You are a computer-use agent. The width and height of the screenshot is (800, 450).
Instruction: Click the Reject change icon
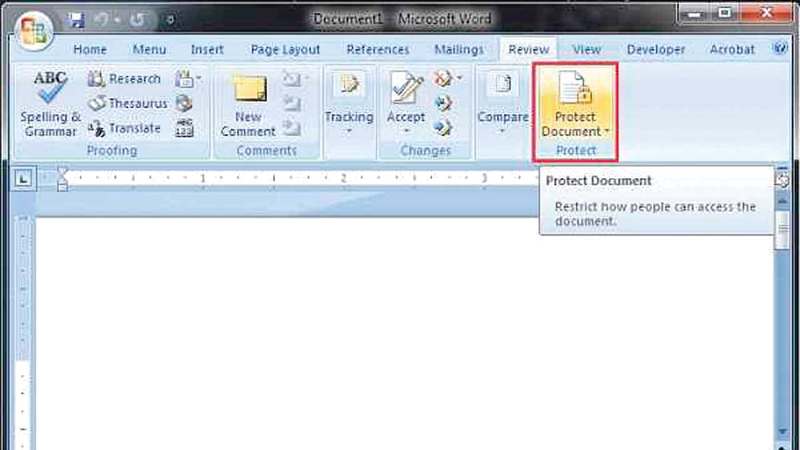[x=443, y=79]
